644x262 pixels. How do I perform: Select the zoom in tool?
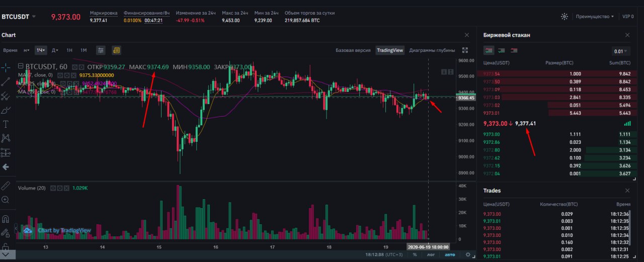click(6, 200)
